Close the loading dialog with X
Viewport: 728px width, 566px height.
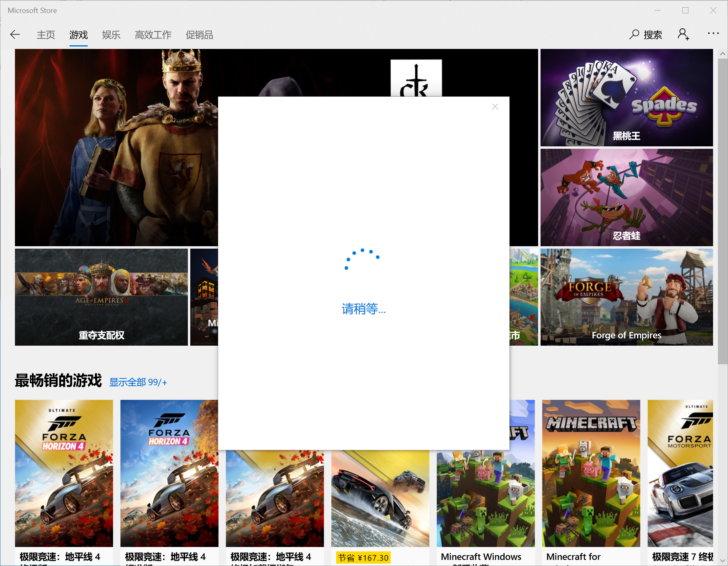click(x=495, y=107)
